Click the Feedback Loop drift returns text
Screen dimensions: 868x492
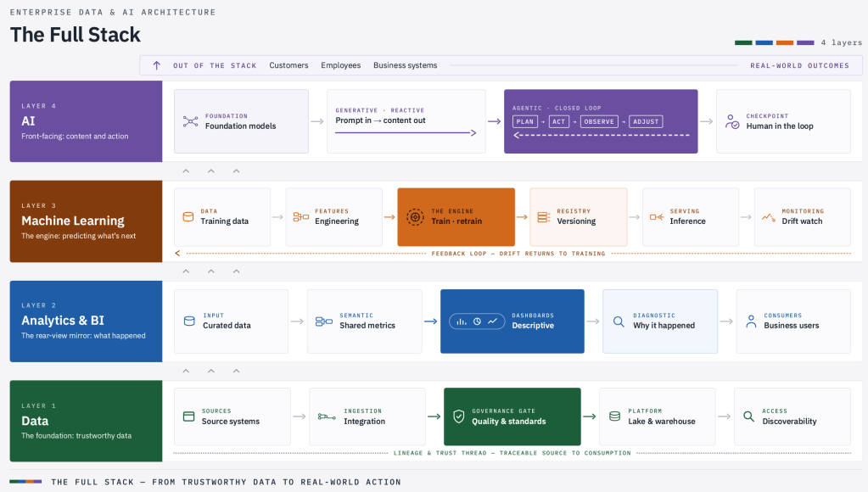pyautogui.click(x=518, y=254)
